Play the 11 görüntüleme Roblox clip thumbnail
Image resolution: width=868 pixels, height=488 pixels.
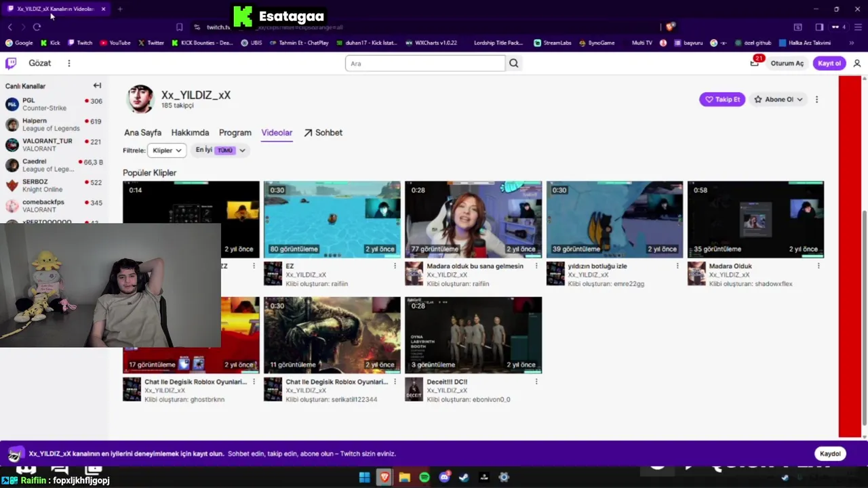tap(332, 335)
